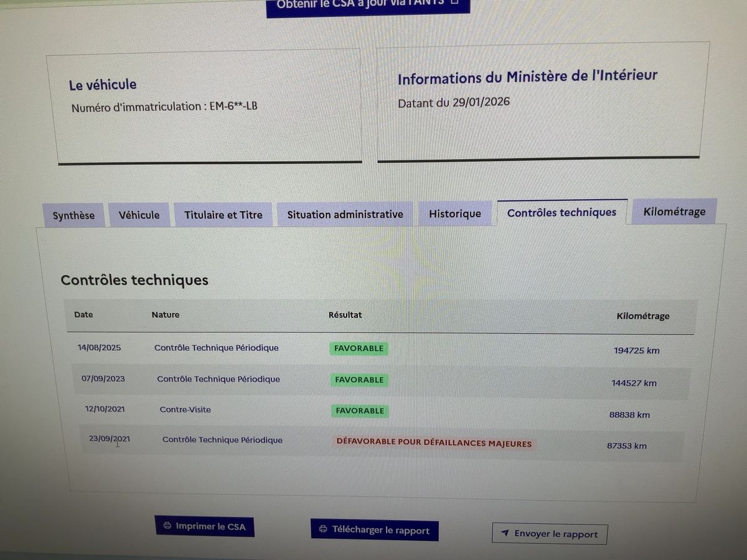
Task: Click Contrôle Technique Périodique in the 14/08/2025 row
Action: [217, 348]
